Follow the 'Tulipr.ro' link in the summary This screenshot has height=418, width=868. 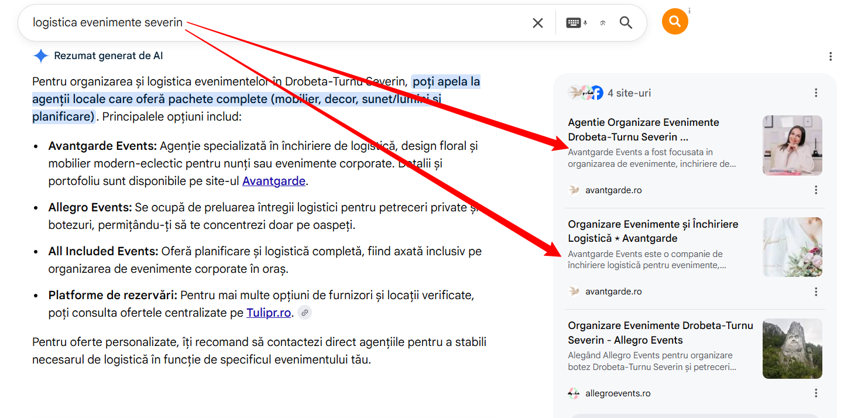point(269,313)
